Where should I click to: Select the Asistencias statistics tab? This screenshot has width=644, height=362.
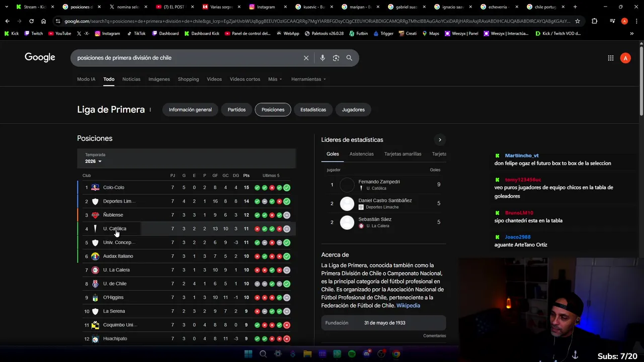[362, 154]
